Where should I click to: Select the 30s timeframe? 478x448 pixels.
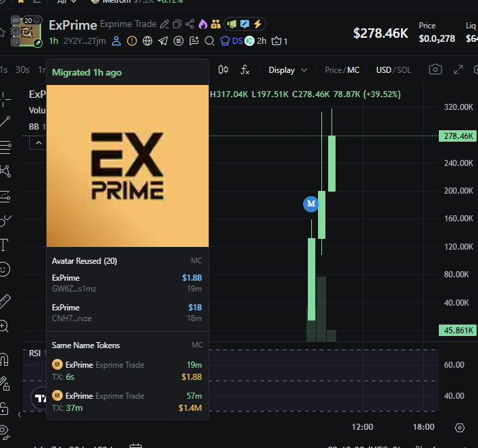coord(23,69)
